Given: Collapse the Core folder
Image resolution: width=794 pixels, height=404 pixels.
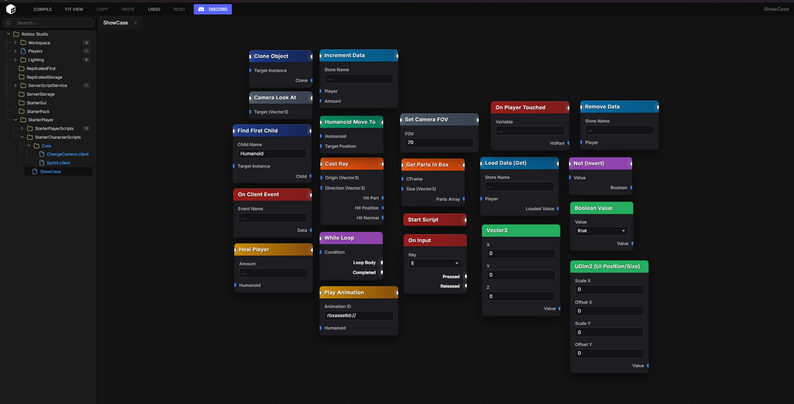Looking at the screenshot, I should (28, 146).
